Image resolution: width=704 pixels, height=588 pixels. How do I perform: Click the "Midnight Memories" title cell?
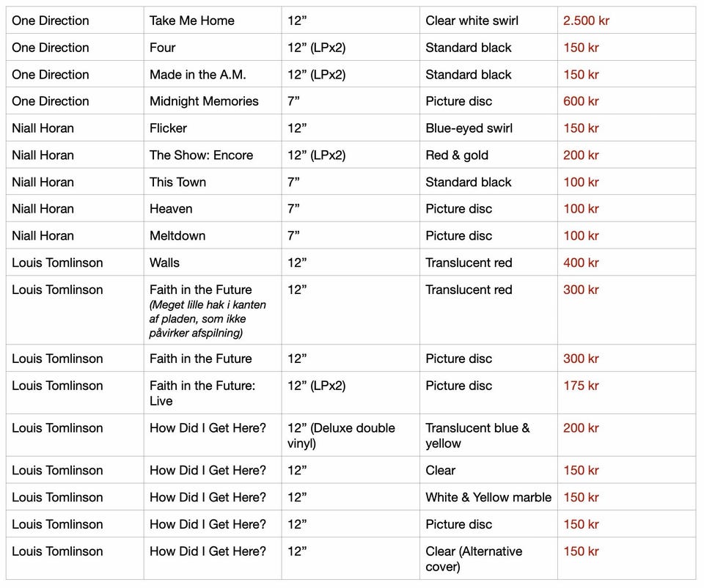coord(204,101)
